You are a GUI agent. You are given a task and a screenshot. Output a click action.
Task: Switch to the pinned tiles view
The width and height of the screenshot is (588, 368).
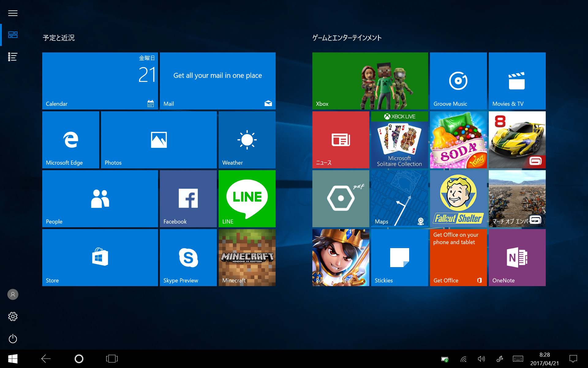coord(13,35)
